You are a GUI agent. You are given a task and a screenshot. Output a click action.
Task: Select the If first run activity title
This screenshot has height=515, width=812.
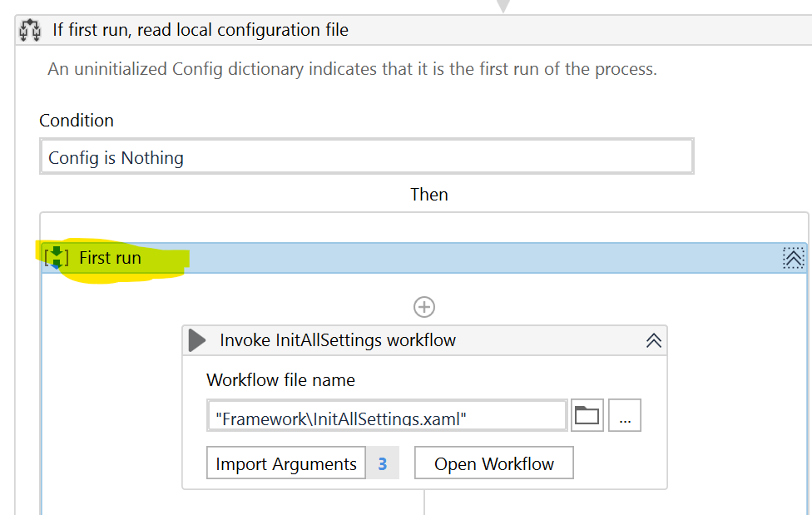pos(201,30)
